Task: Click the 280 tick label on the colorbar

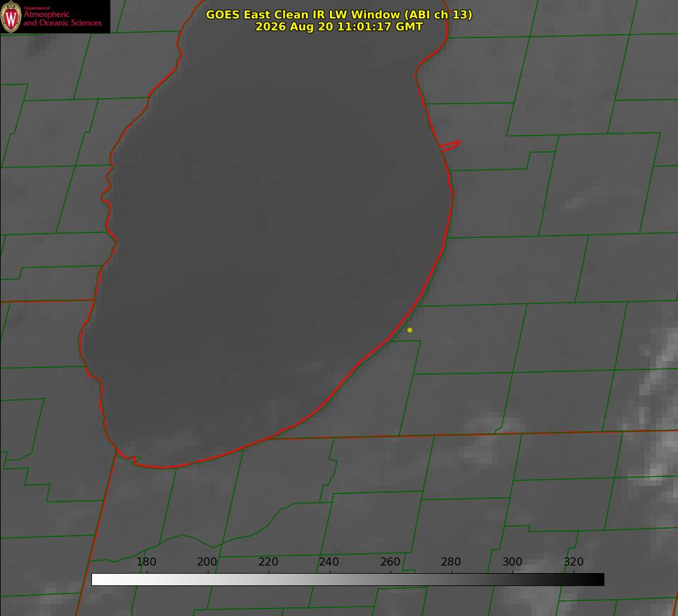Action: pos(451,561)
